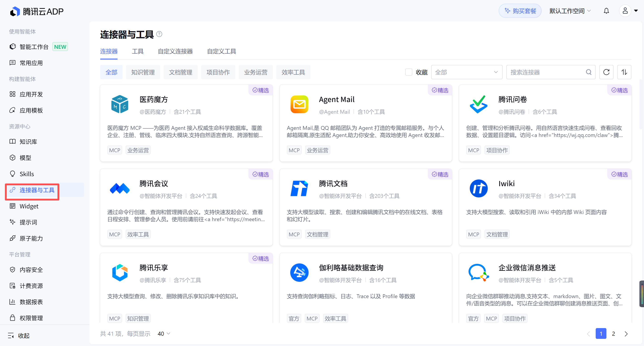Click the 精选 badge on the Iwiki card
Image resolution: width=644 pixels, height=346 pixels.
619,174
